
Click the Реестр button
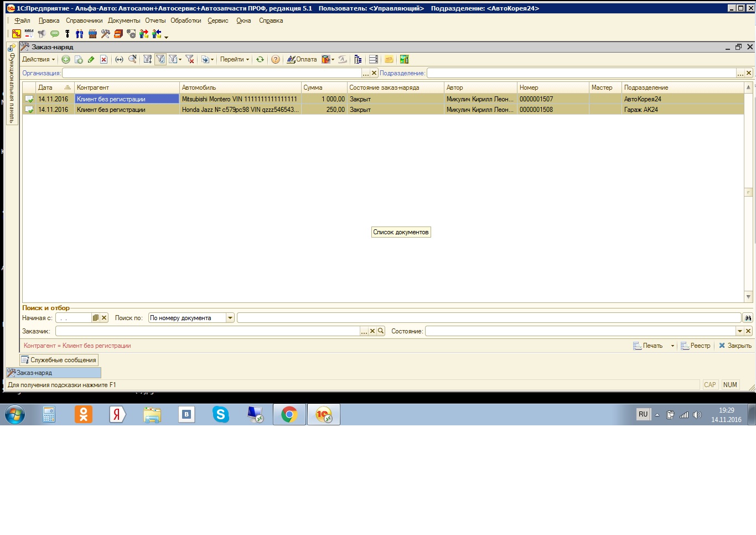696,346
